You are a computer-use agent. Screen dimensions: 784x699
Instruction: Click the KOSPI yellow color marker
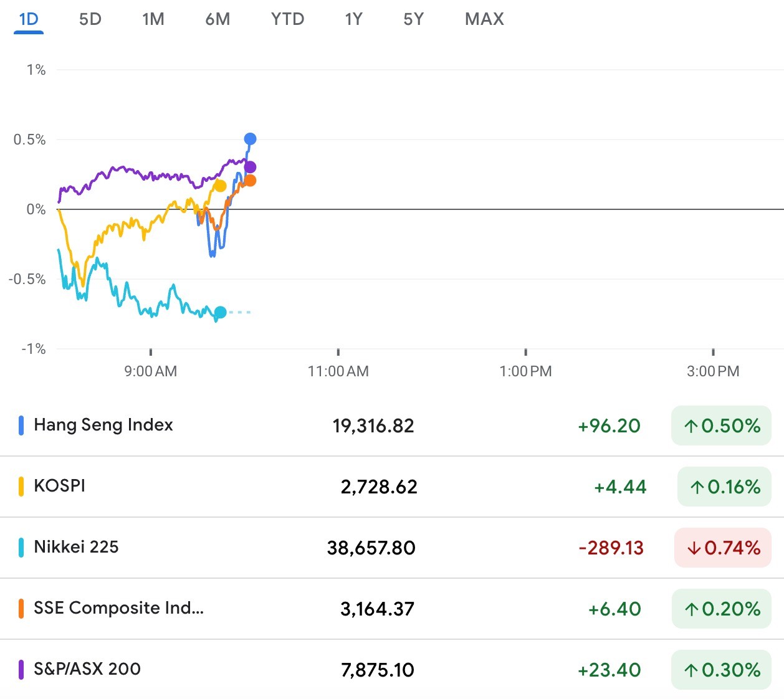point(21,487)
